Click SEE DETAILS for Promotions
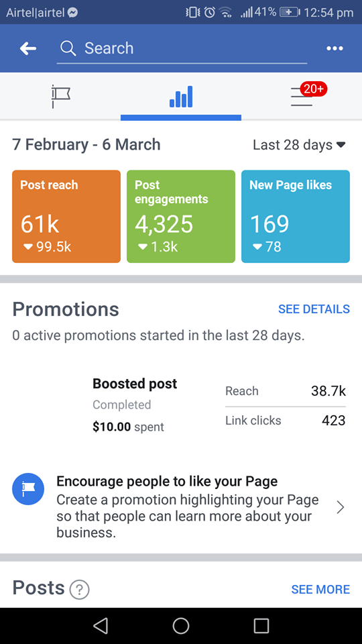Viewport: 362px width, 644px height. 314,309
